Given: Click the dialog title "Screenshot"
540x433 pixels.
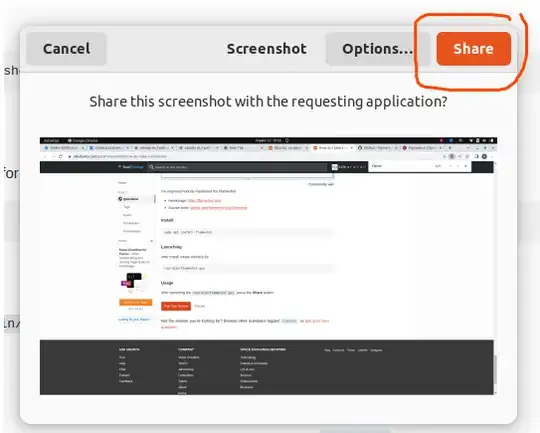Looking at the screenshot, I should tap(267, 49).
